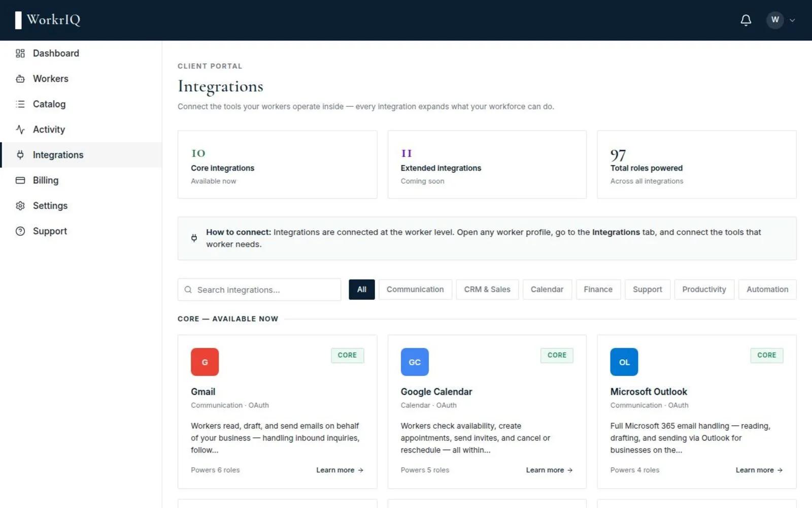The width and height of the screenshot is (812, 508).
Task: Open the Support page
Action: pos(81,231)
